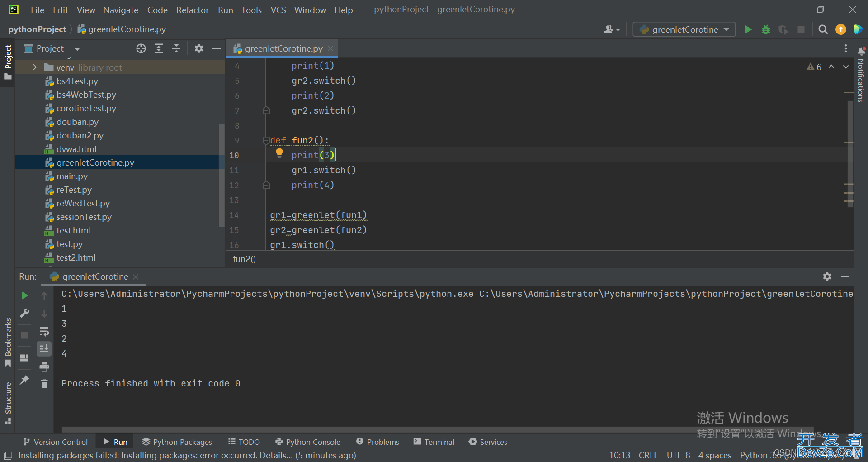This screenshot has height=462, width=868.
Task: Toggle pin tab in Run panel
Action: coord(24,380)
